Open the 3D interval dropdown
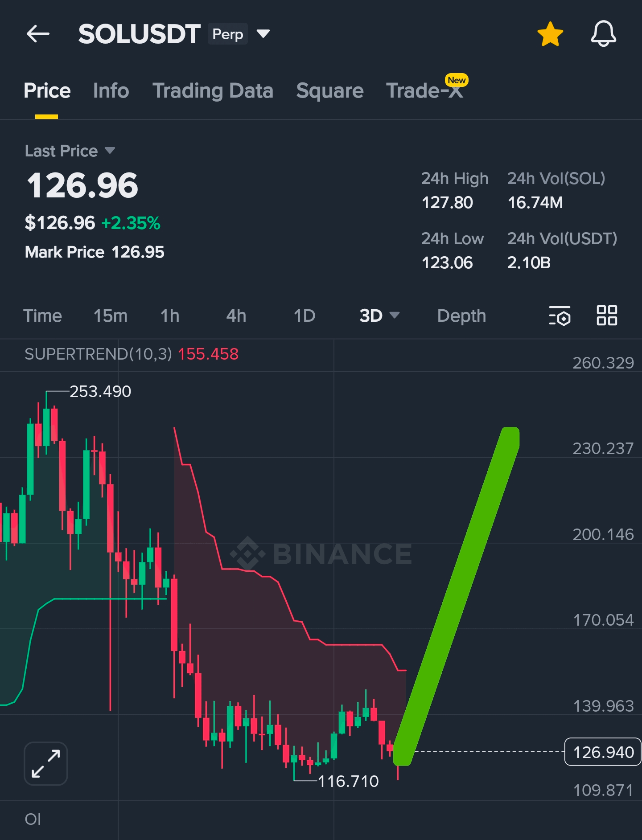The height and width of the screenshot is (840, 642). point(379,316)
